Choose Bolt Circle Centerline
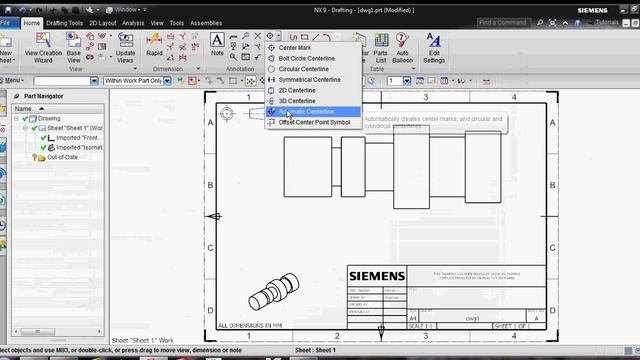 [313, 58]
